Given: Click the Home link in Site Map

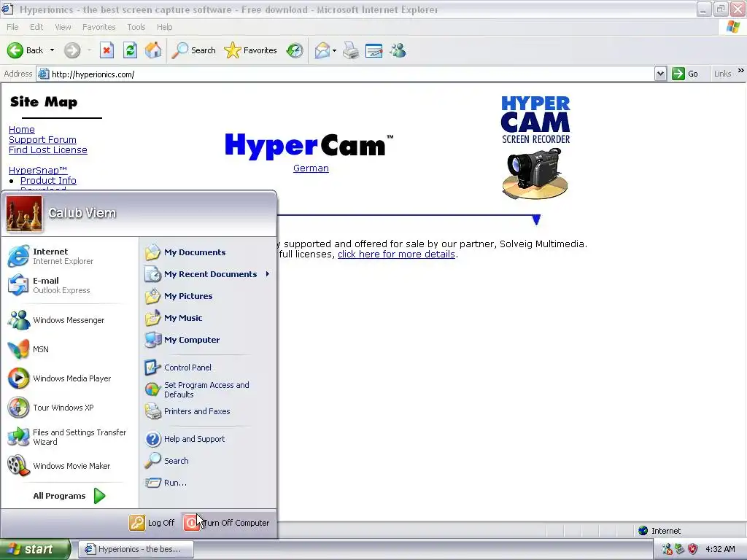Looking at the screenshot, I should click(21, 130).
